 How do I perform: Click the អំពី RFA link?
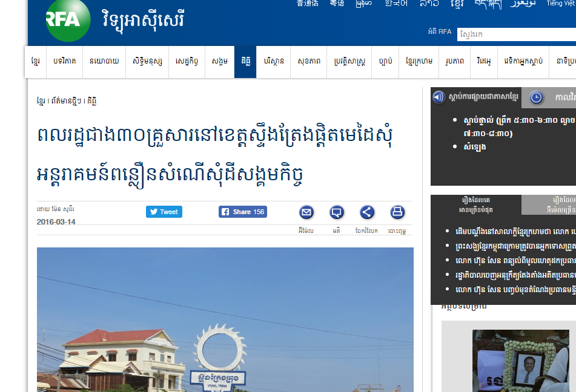pos(440,31)
